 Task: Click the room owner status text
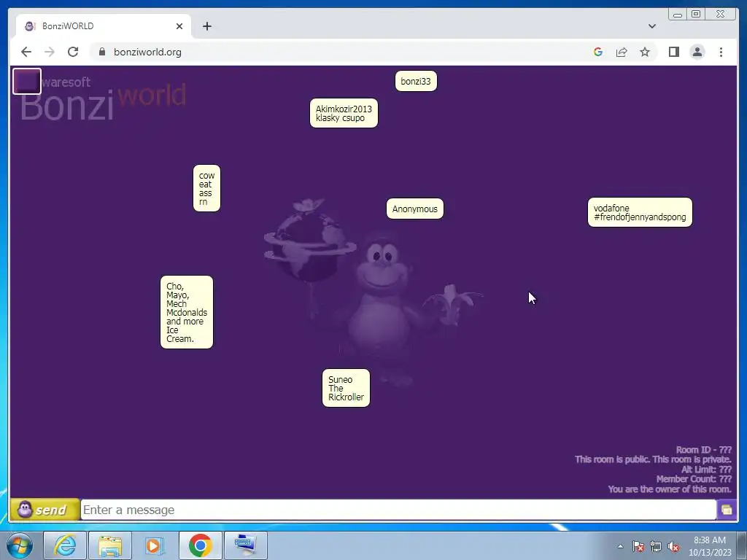click(x=670, y=489)
